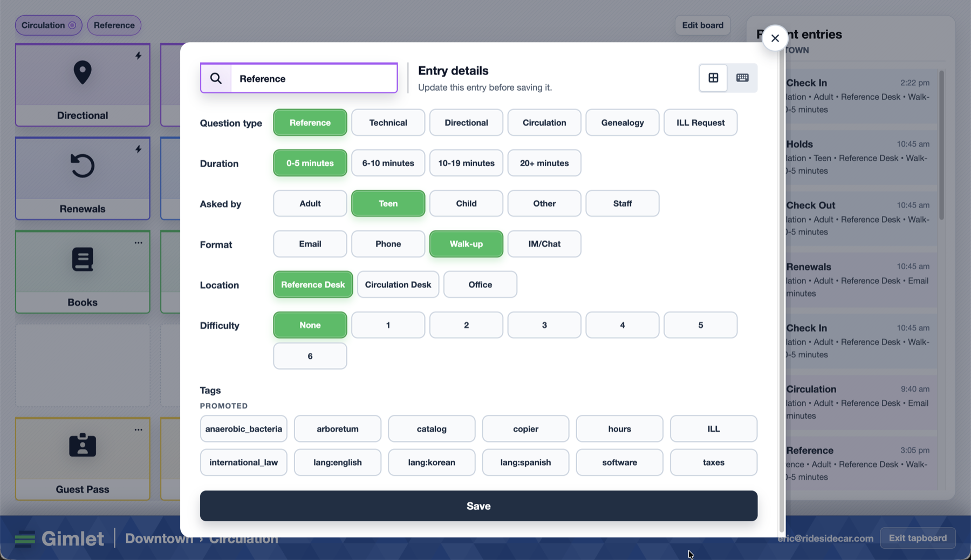Select Circulation question type
The height and width of the screenshot is (560, 971).
coord(544,122)
